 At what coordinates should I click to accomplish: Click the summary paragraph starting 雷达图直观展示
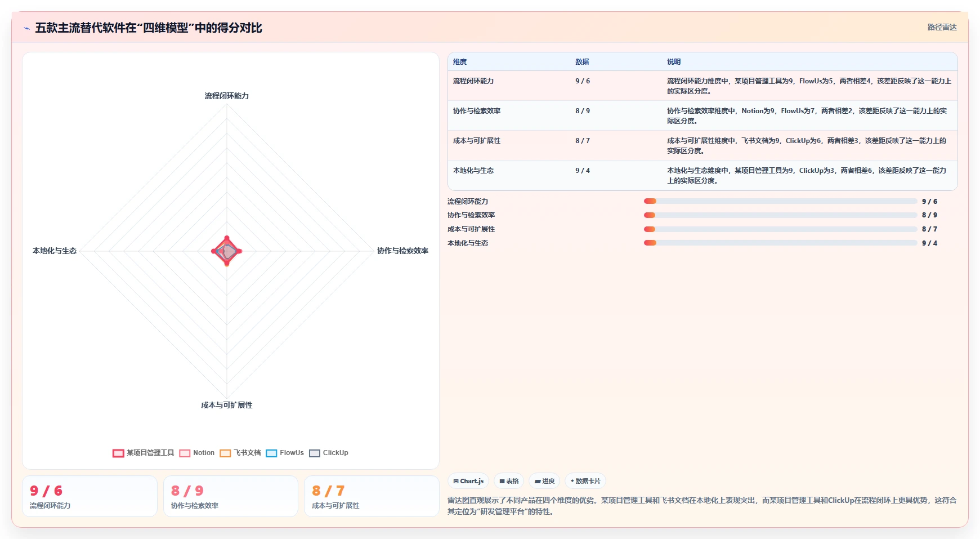point(702,506)
